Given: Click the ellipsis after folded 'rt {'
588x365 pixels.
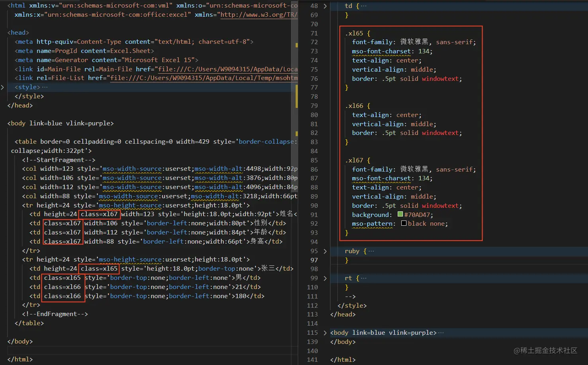Looking at the screenshot, I should click(363, 278).
